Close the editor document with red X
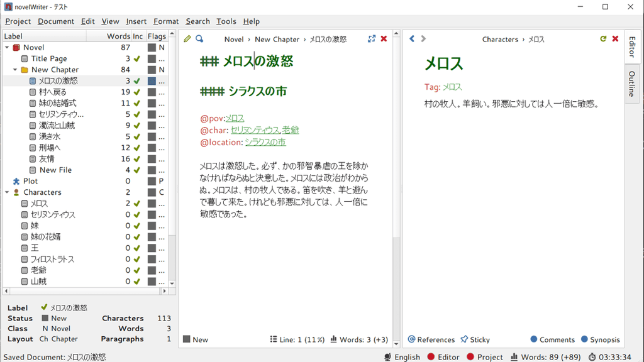This screenshot has width=644, height=362. [x=384, y=38]
